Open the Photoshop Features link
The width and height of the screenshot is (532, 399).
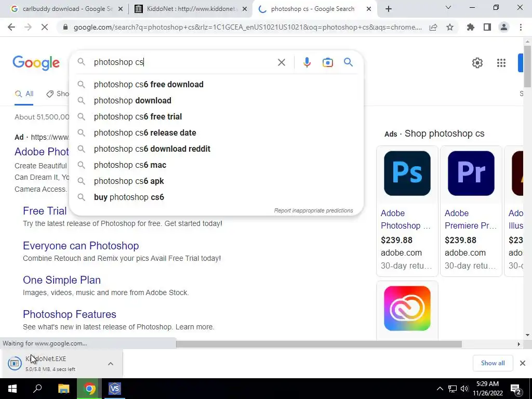point(70,314)
